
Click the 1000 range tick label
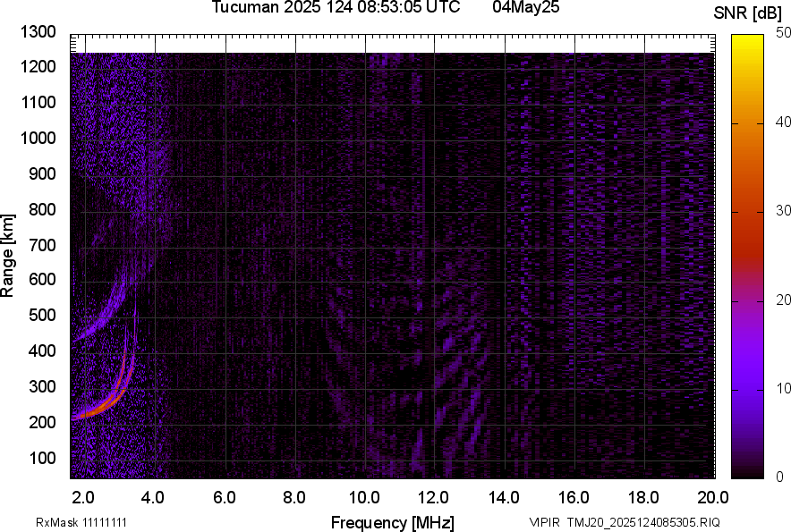[x=38, y=138]
